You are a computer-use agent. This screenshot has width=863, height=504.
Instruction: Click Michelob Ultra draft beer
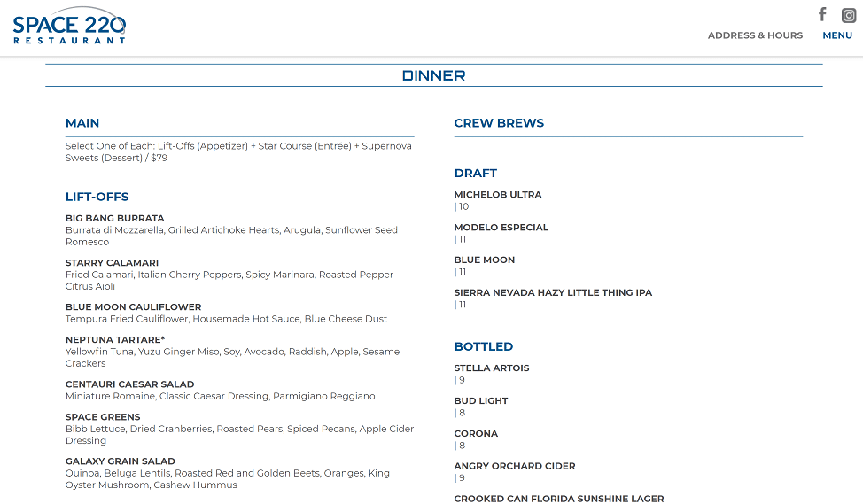pyautogui.click(x=498, y=195)
